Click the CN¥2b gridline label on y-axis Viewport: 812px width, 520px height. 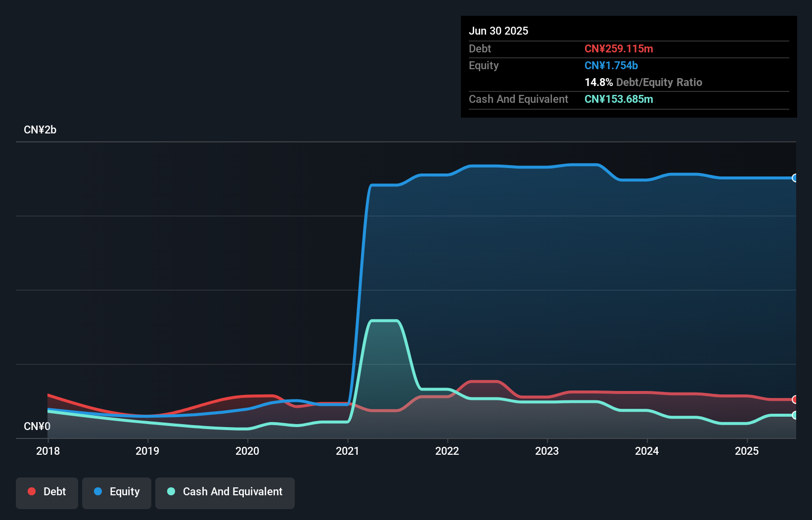click(41, 130)
